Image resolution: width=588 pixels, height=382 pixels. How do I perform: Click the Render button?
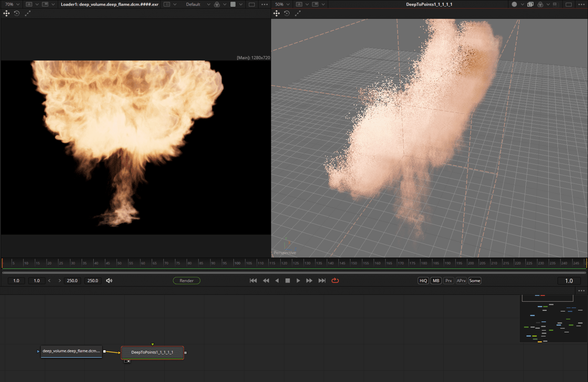pos(186,280)
